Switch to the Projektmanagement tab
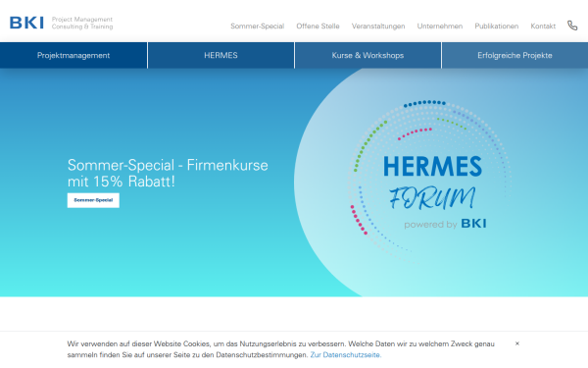This screenshot has height=368, width=588. (x=73, y=55)
